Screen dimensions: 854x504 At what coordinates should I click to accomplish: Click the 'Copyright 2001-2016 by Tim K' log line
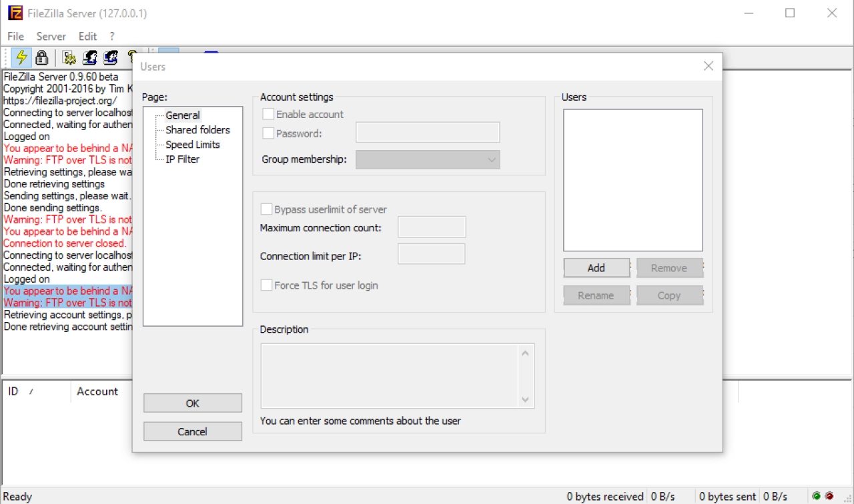click(x=68, y=89)
